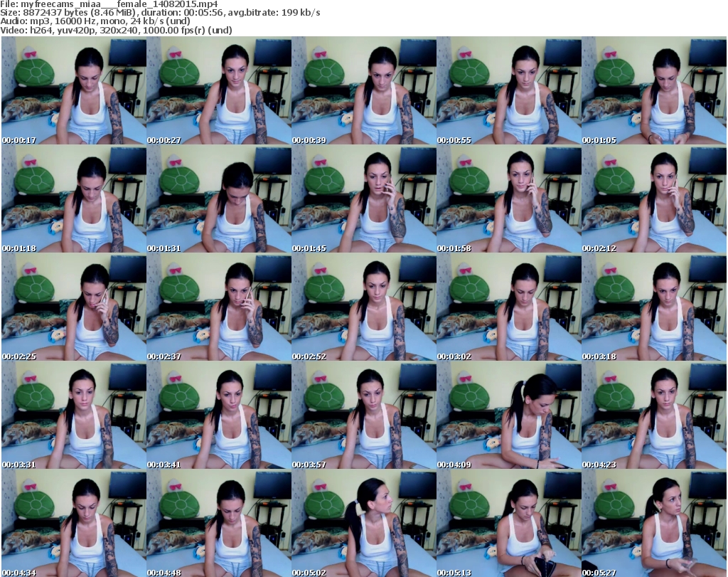
Task: Select the thumbnail stamped 00:00:27
Action: click(x=219, y=90)
